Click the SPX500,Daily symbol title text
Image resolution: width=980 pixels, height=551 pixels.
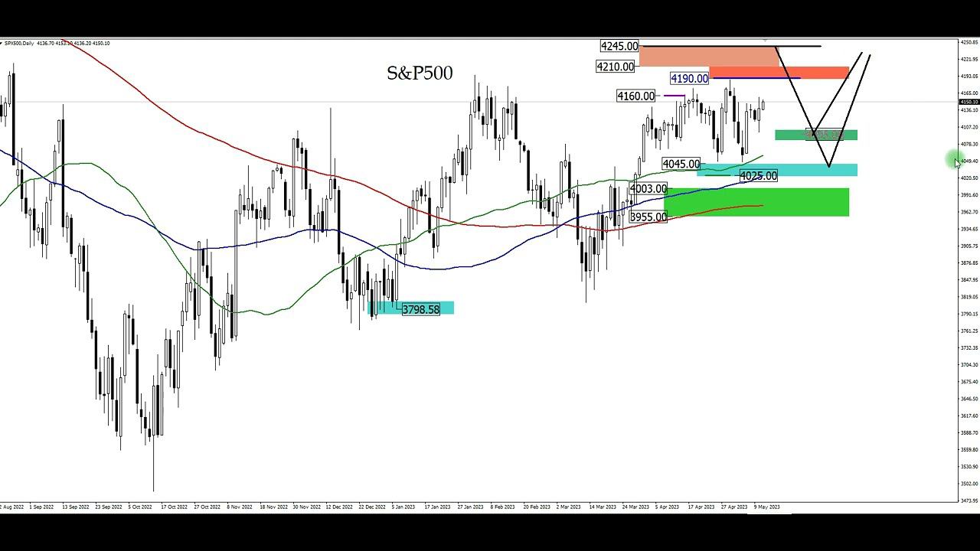click(19, 43)
